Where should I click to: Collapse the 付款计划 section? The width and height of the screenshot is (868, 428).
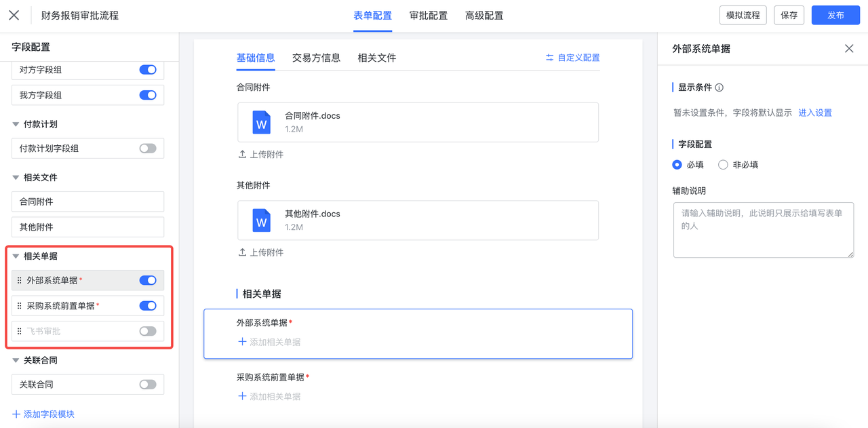(x=16, y=125)
